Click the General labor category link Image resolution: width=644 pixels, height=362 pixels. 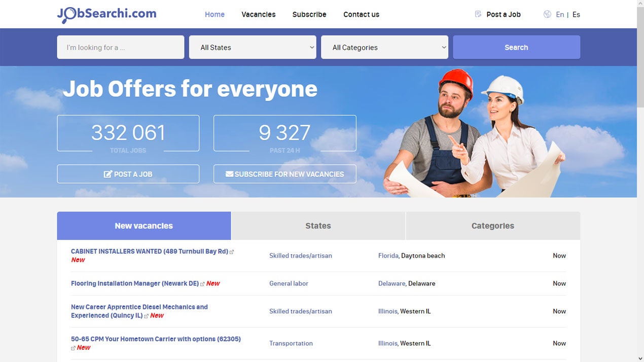click(289, 283)
